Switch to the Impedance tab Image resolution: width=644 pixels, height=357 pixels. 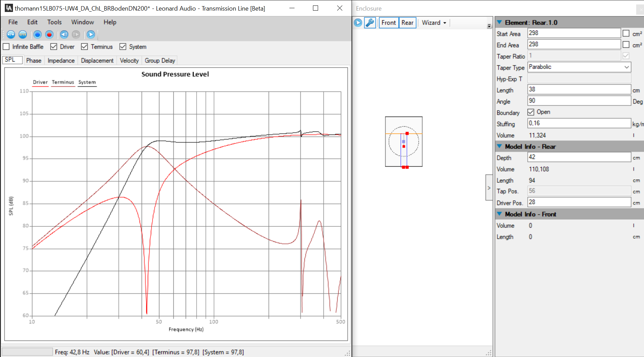tap(61, 60)
